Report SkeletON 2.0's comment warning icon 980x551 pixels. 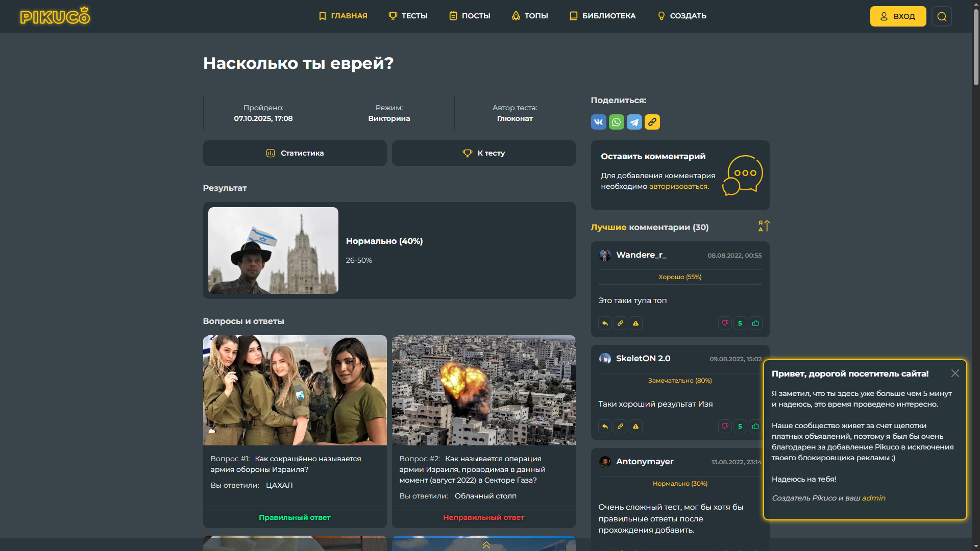(635, 427)
